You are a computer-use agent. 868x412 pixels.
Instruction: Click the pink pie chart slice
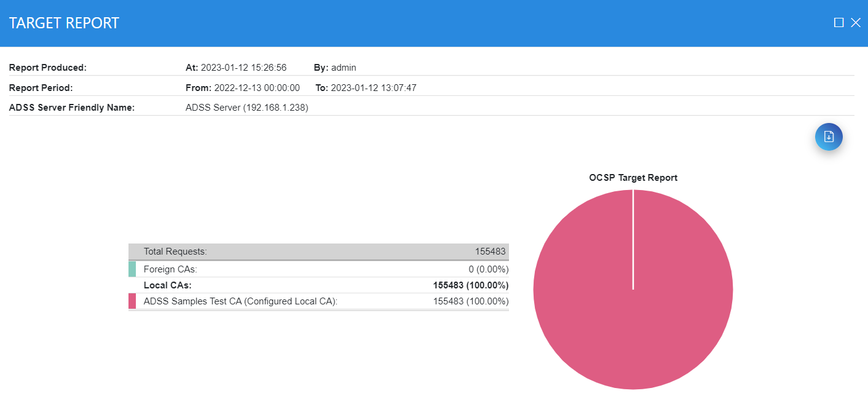(633, 320)
